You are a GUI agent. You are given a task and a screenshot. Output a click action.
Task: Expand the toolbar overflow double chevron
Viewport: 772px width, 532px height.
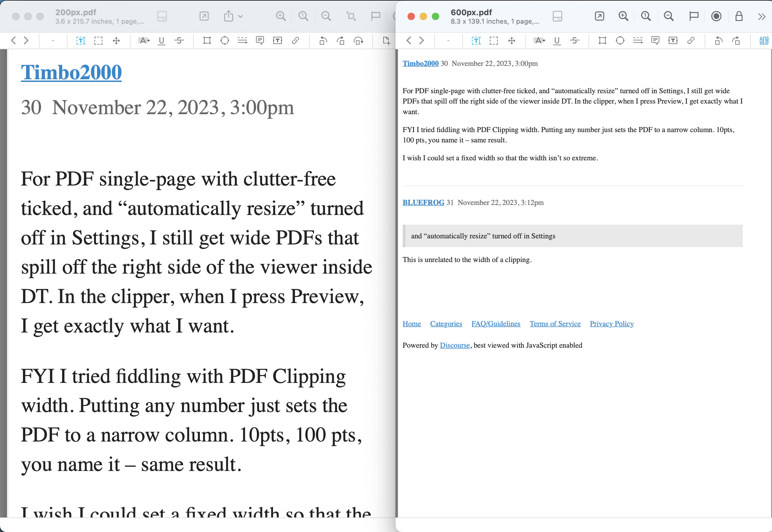[x=761, y=16]
